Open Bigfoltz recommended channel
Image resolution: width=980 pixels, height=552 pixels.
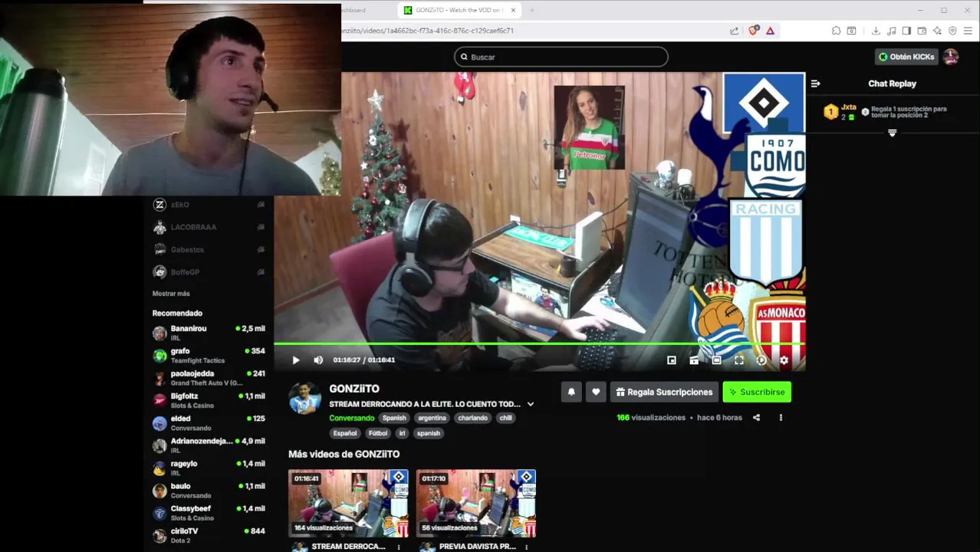[x=209, y=400]
